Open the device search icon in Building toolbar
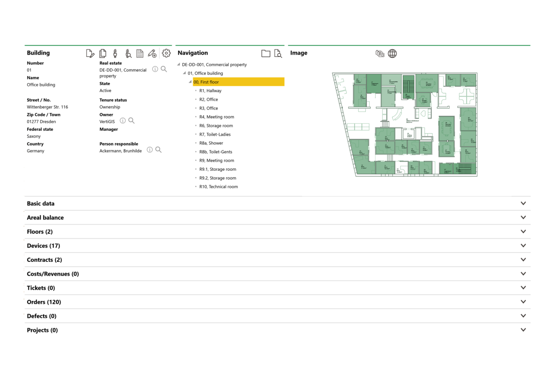 (128, 53)
